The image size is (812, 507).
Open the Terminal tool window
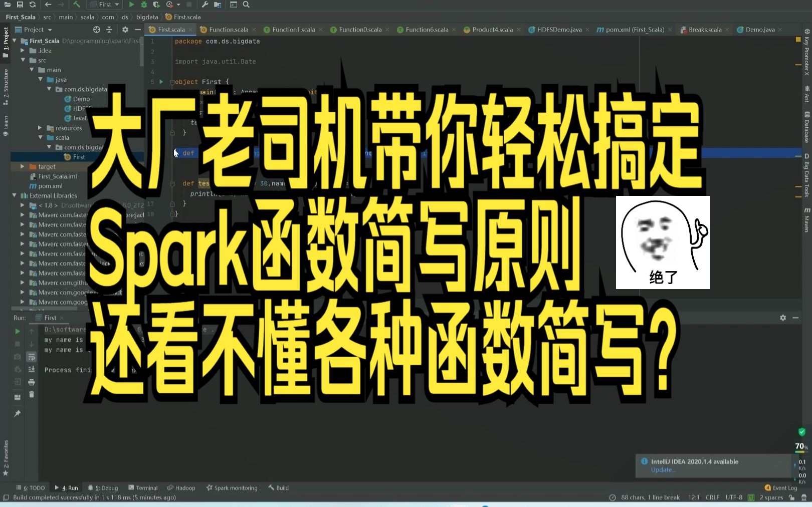pyautogui.click(x=143, y=488)
